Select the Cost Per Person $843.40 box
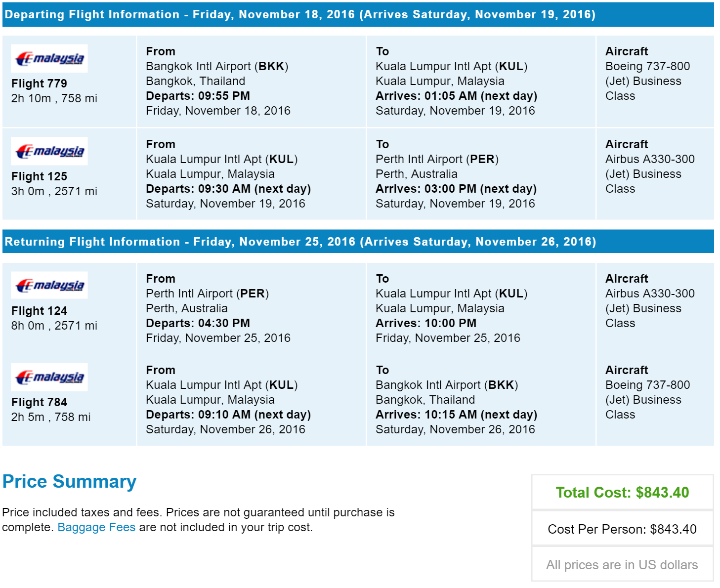This screenshot has height=588, width=720. coord(622,529)
